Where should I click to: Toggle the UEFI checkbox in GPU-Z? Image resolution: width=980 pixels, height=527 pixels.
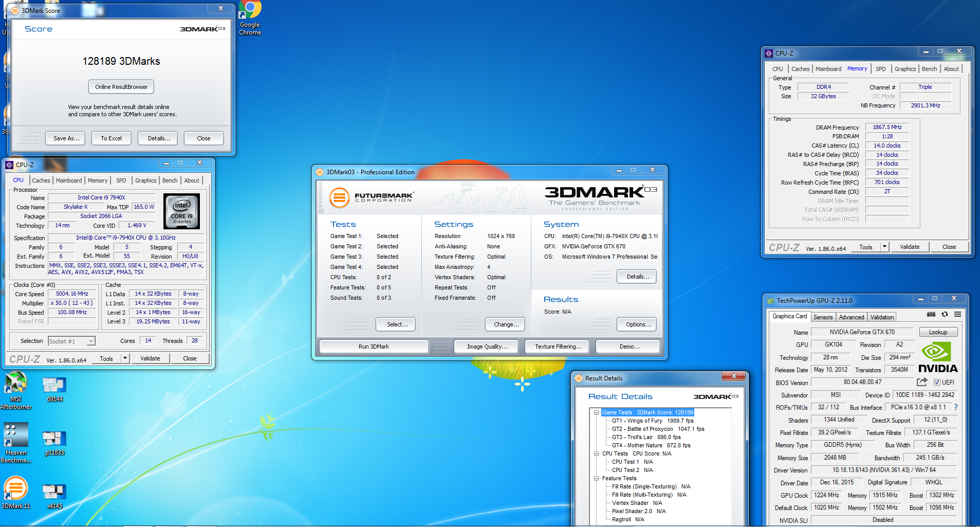click(937, 383)
